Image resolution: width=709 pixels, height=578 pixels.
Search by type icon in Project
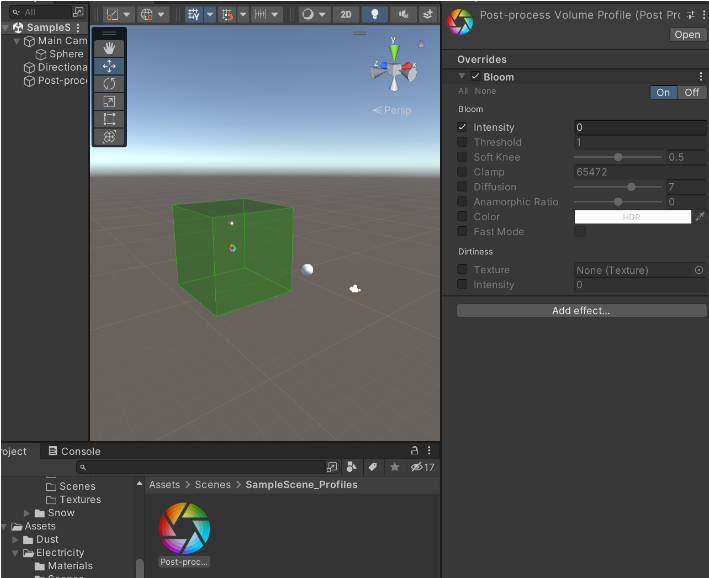click(351, 467)
